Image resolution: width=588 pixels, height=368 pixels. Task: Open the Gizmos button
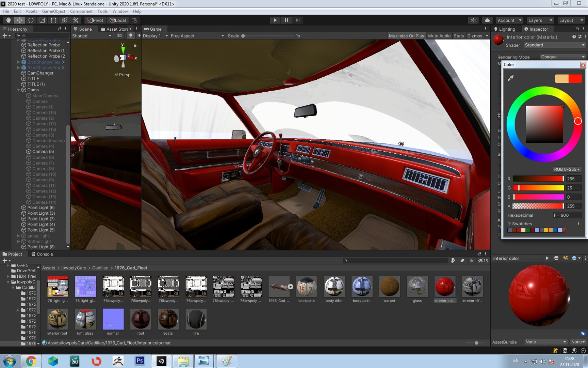[x=475, y=36]
